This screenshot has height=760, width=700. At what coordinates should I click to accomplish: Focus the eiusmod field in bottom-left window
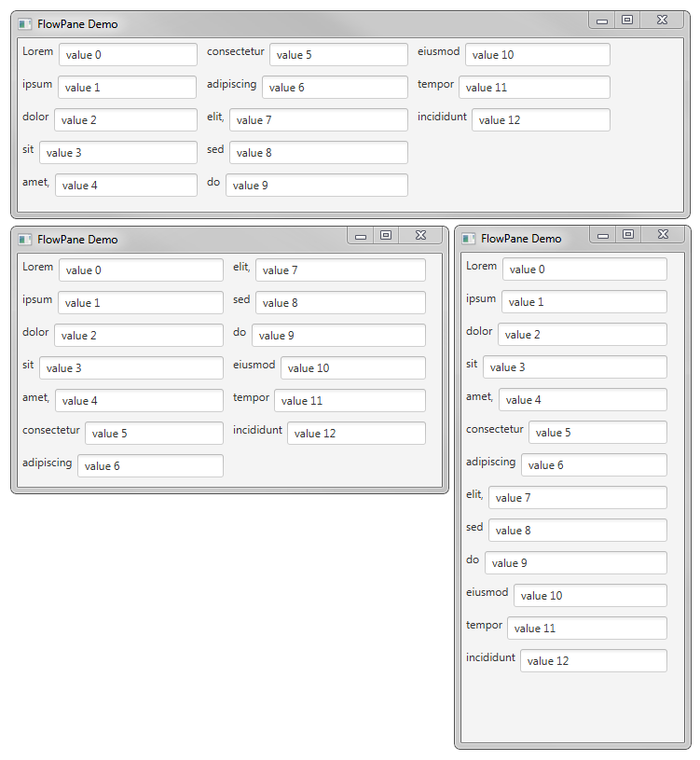(x=353, y=368)
